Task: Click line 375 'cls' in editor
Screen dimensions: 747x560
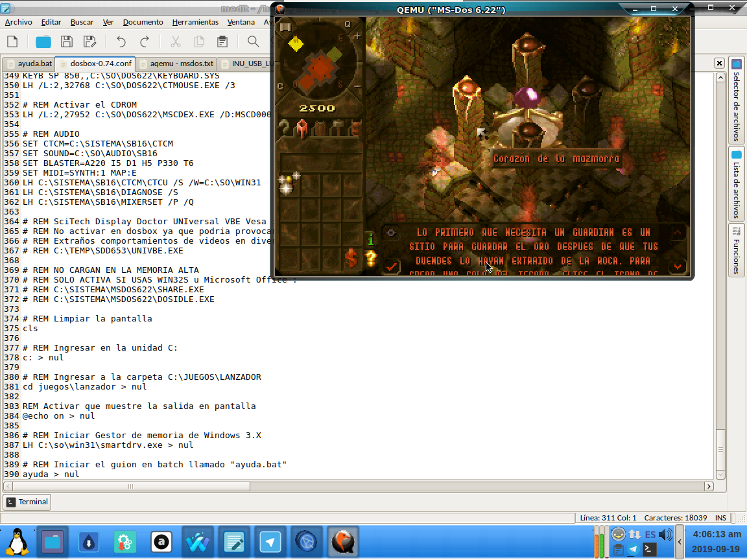Action: (x=30, y=329)
